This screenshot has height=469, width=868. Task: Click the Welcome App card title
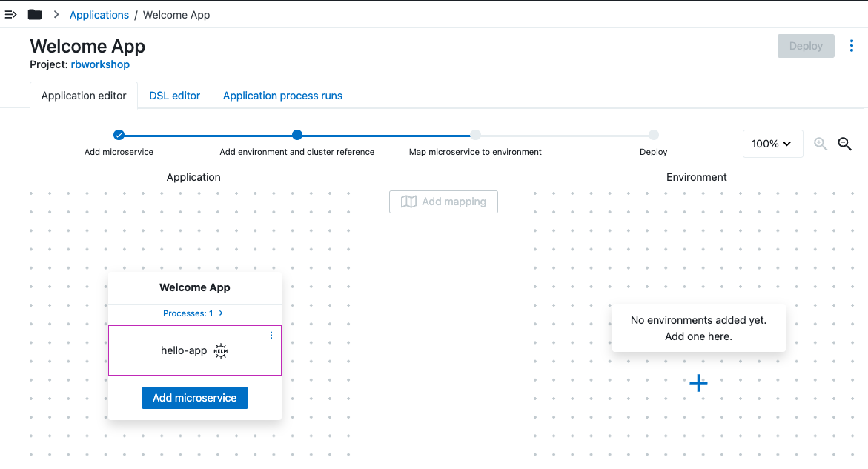click(x=195, y=287)
